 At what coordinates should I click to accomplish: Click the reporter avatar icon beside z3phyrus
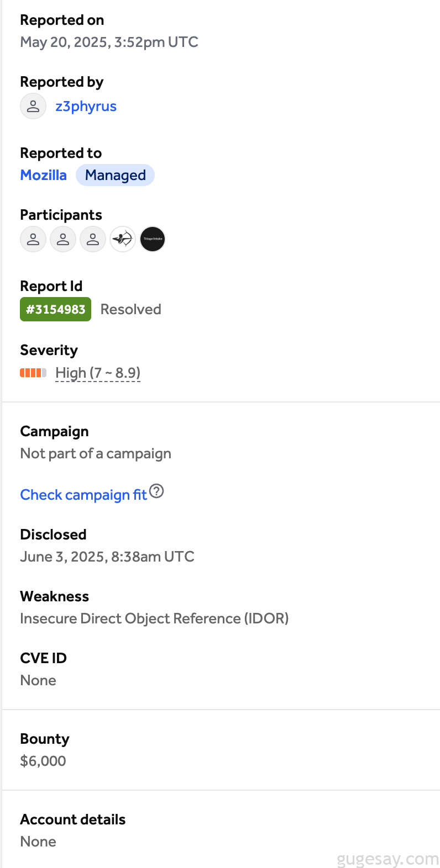33,106
